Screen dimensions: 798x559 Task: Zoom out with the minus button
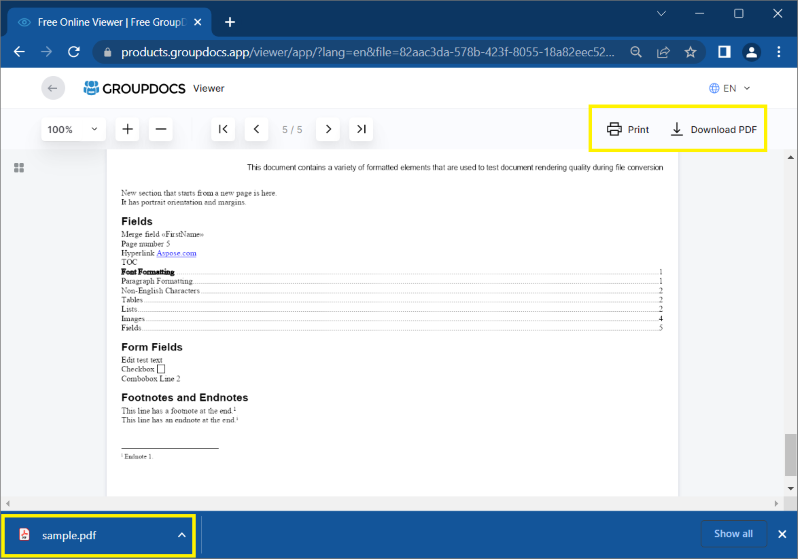click(x=161, y=129)
